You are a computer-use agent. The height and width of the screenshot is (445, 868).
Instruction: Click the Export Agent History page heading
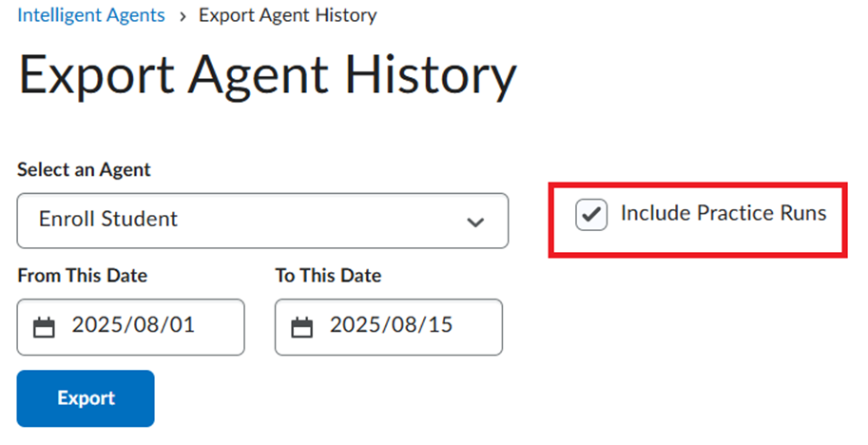coord(268,76)
